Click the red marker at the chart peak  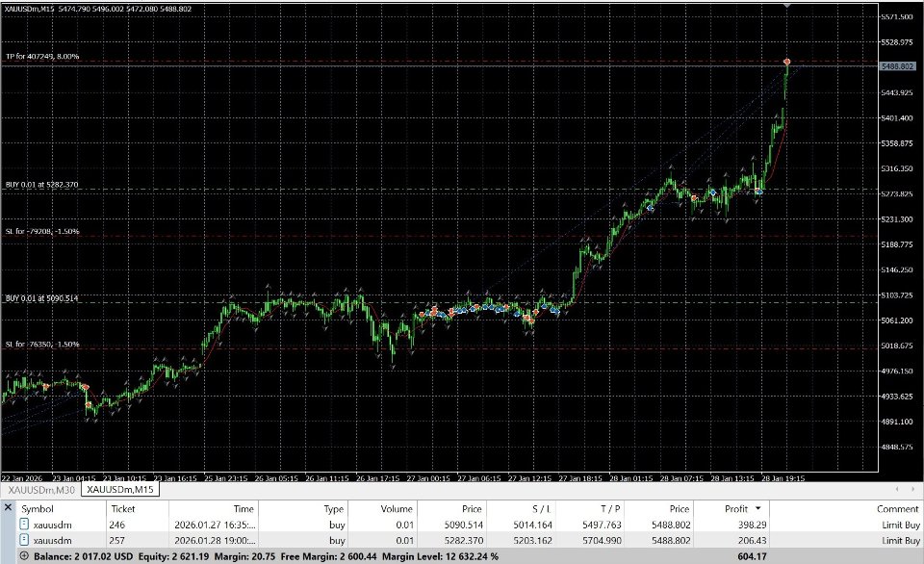coord(786,62)
